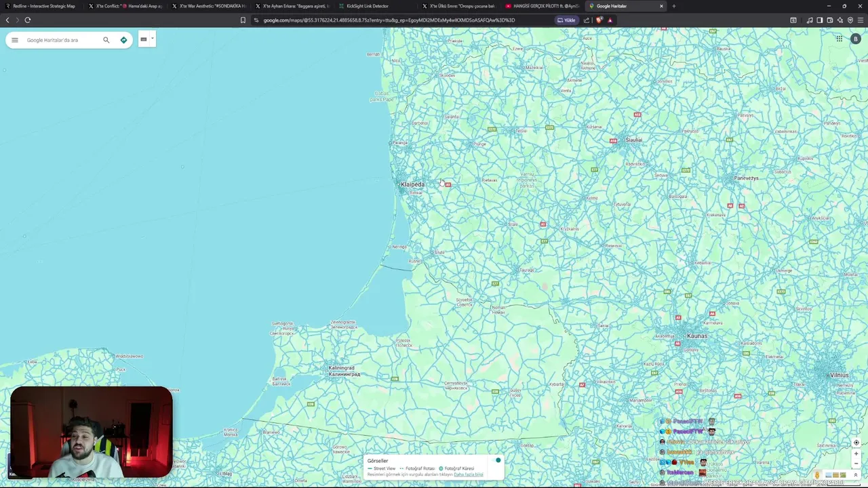
Task: Click the browser back arrow
Action: click(7, 20)
